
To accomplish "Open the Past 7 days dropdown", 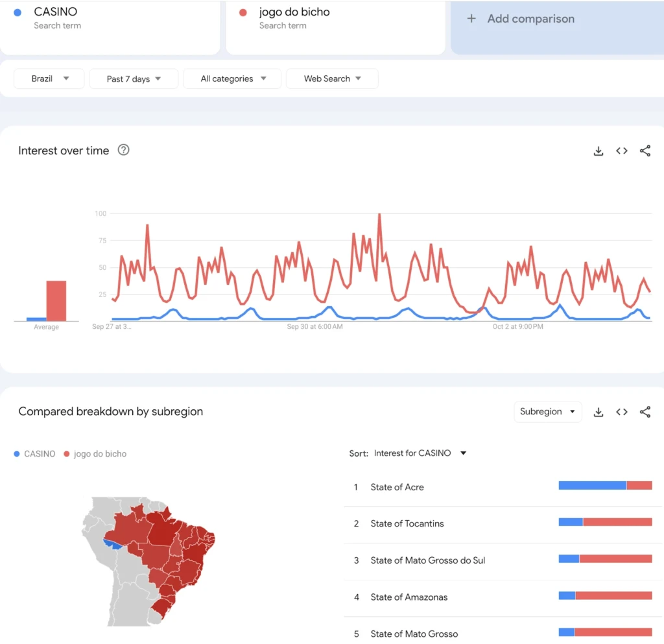I will pos(134,78).
